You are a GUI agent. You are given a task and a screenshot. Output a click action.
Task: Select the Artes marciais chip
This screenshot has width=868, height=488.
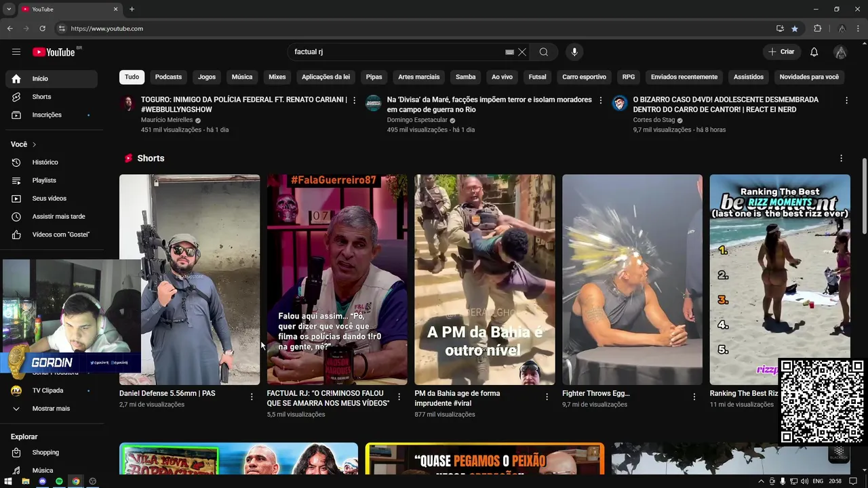419,77
